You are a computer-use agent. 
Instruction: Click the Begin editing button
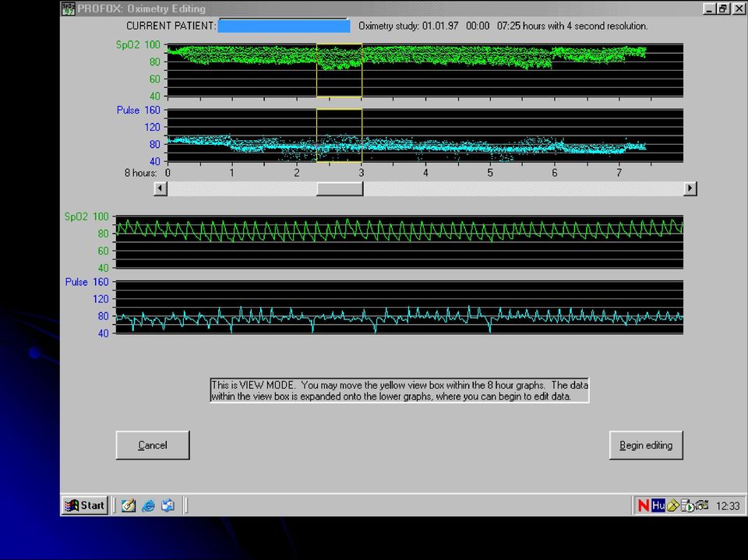pyautogui.click(x=646, y=445)
